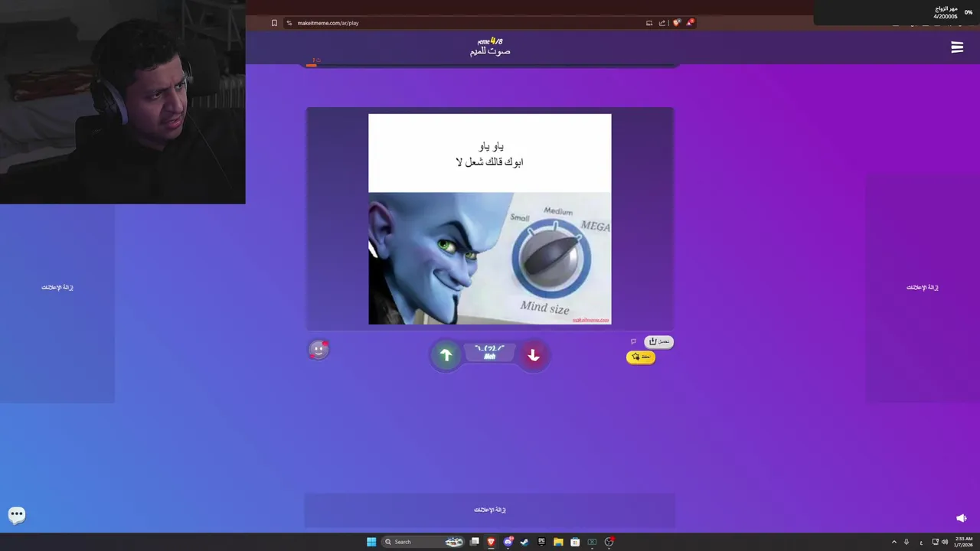This screenshot has width=980, height=551.
Task: Open the hamburger menu at top right
Action: tap(957, 47)
